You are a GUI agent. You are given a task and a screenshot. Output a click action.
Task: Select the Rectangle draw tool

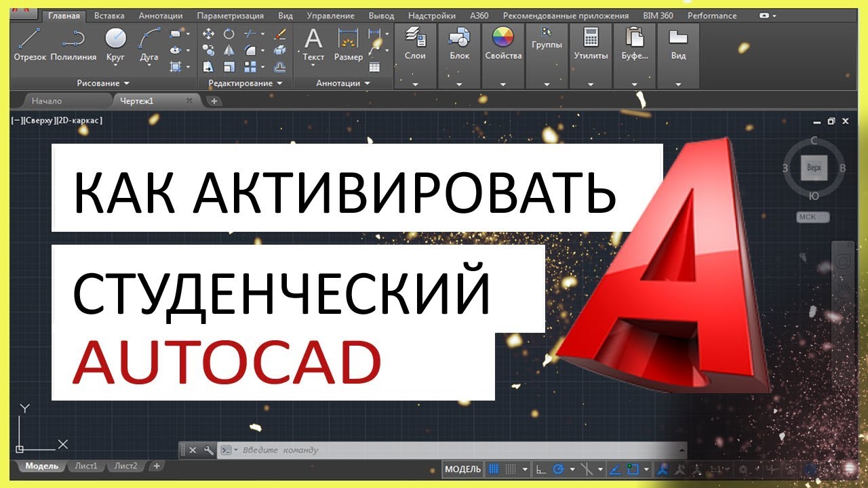pos(176,33)
